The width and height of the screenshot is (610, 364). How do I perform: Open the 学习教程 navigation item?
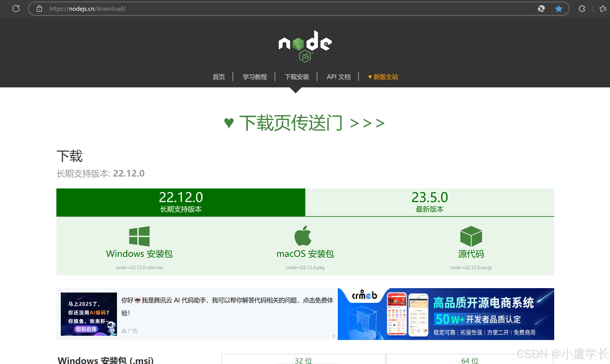255,77
